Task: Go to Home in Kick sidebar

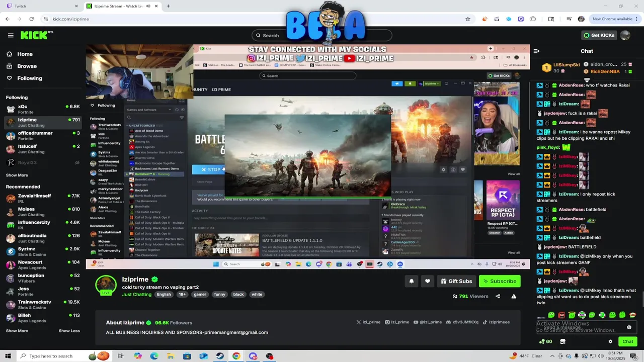Action: point(20,54)
